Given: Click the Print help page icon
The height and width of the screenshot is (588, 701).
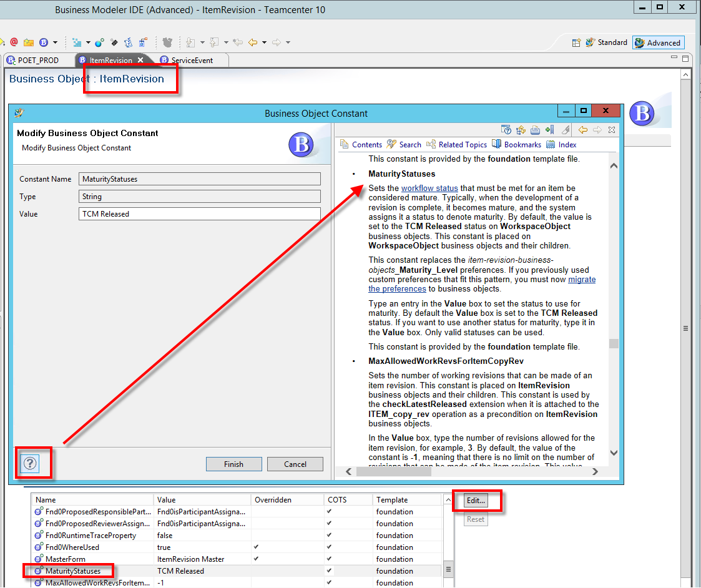Looking at the screenshot, I should tap(535, 130).
